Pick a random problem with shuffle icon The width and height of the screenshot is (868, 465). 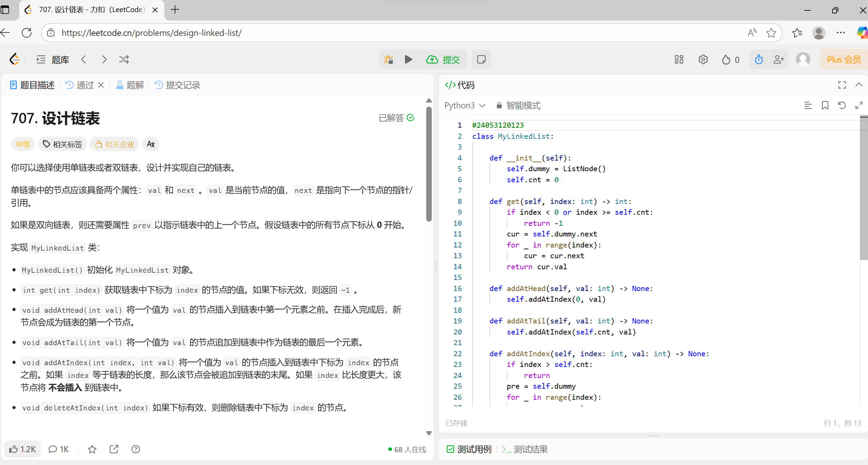pyautogui.click(x=124, y=59)
